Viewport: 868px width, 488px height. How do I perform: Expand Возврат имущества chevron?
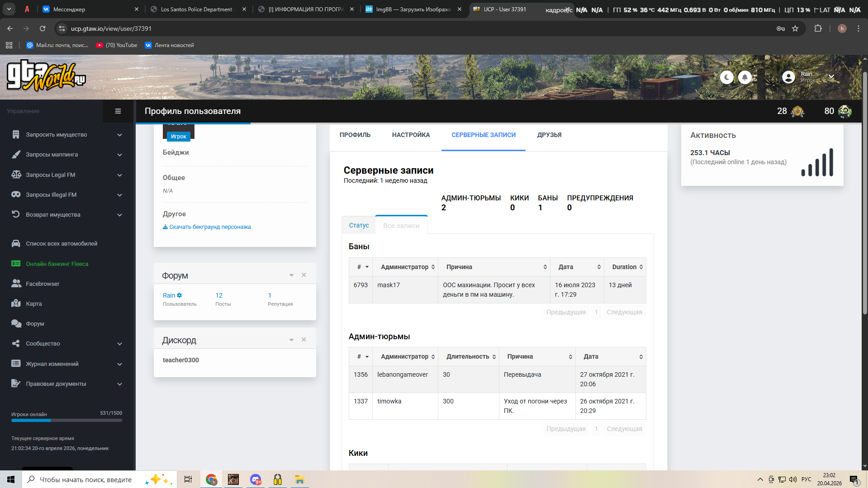119,215
